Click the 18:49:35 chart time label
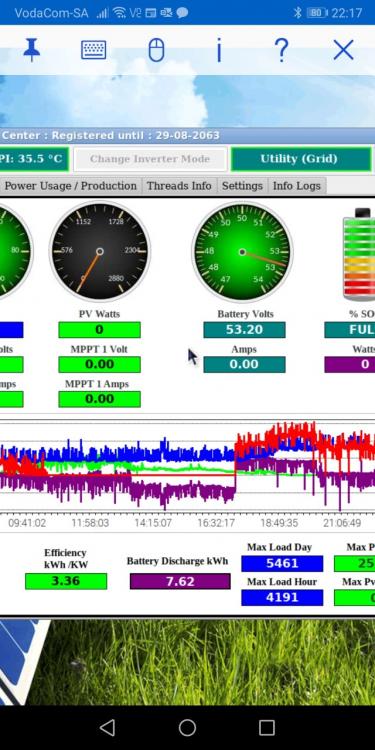375x750 pixels. [x=279, y=523]
